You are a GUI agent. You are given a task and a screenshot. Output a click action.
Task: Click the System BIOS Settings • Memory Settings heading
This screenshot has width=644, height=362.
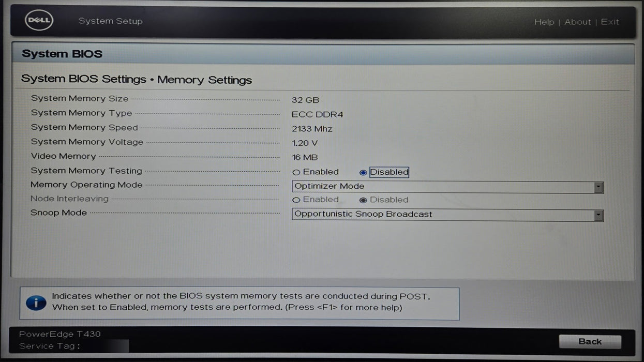coord(137,80)
